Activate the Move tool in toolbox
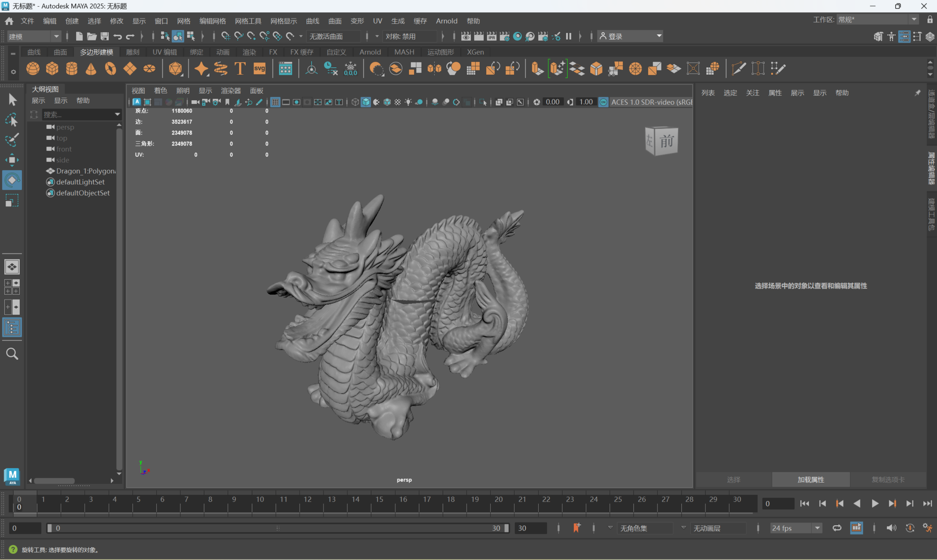The image size is (937, 560). point(12,160)
